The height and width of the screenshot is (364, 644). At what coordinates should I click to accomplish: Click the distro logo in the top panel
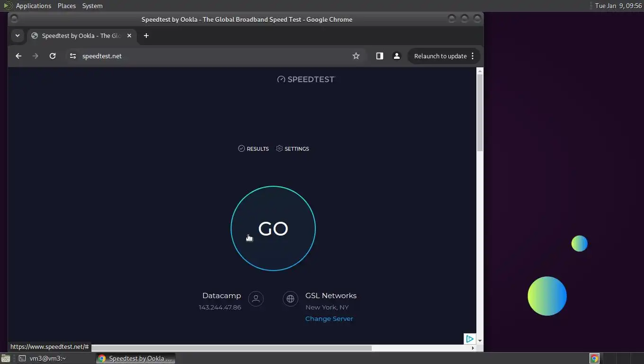[7, 6]
